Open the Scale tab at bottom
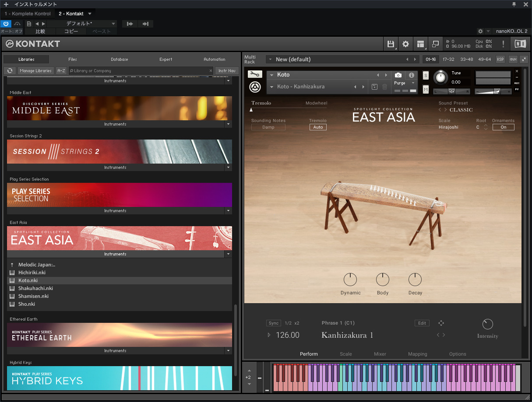This screenshot has width=532, height=402. click(x=346, y=354)
